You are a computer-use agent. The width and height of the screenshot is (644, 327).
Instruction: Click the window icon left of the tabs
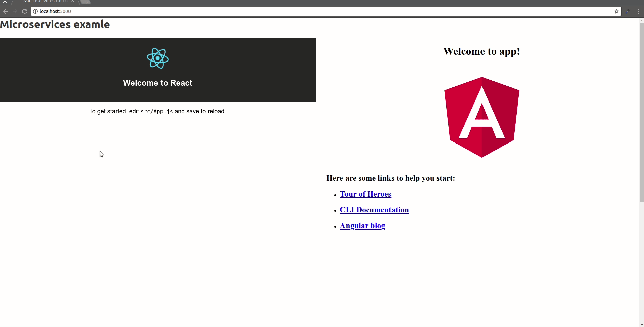pos(5,2)
